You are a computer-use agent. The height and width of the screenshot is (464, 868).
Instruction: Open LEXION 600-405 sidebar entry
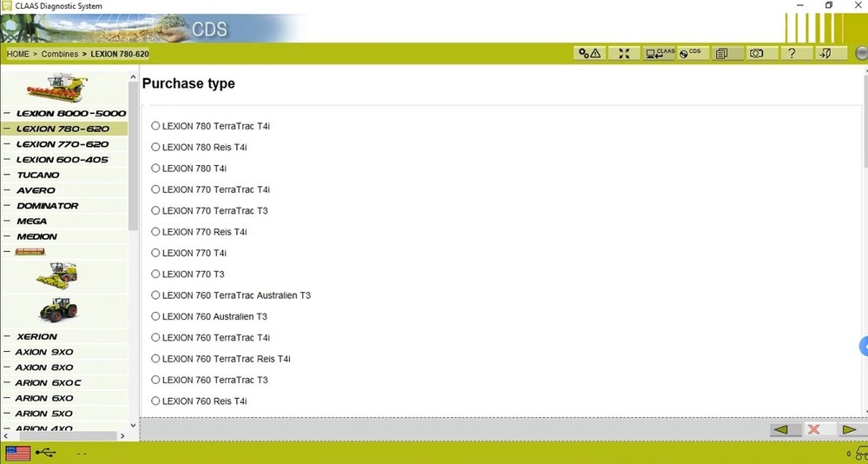[x=64, y=160]
